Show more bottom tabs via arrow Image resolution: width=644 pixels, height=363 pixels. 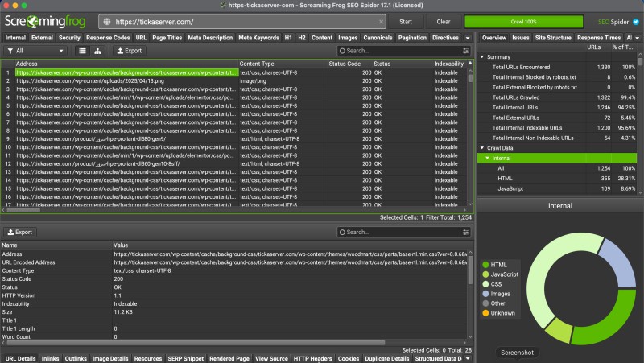click(x=468, y=358)
